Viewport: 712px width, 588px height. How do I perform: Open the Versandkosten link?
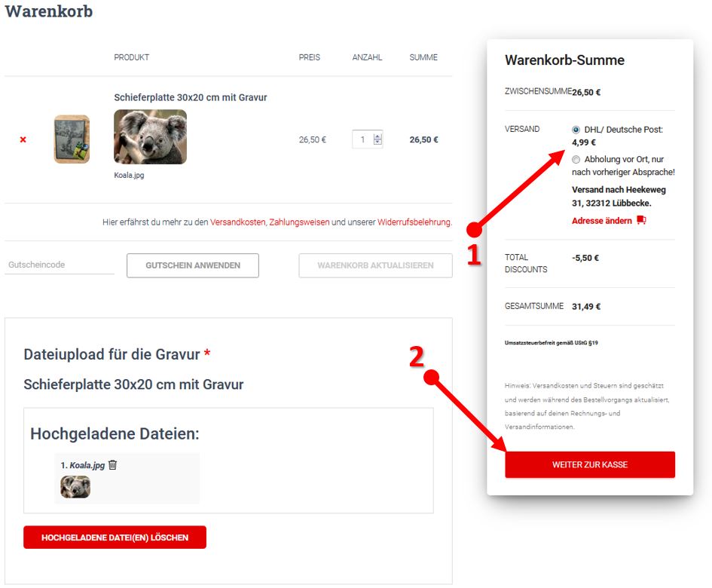click(x=238, y=222)
